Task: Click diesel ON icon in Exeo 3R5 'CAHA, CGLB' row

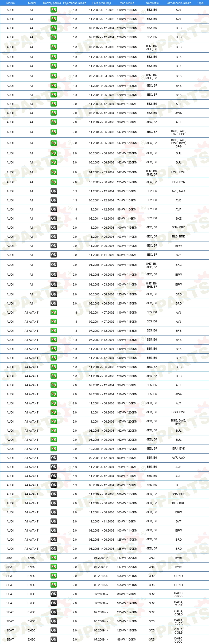Action: point(54,630)
